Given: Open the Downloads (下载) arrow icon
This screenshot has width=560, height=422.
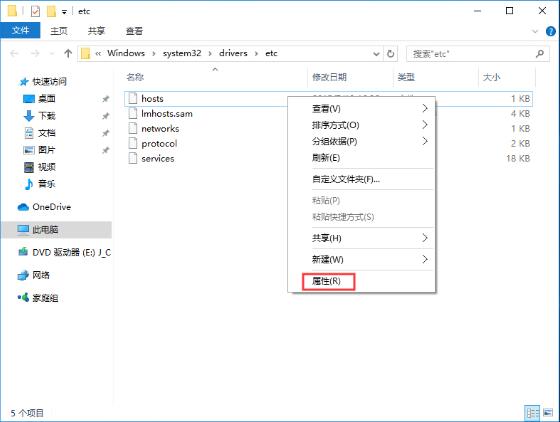Looking at the screenshot, I should click(x=29, y=116).
